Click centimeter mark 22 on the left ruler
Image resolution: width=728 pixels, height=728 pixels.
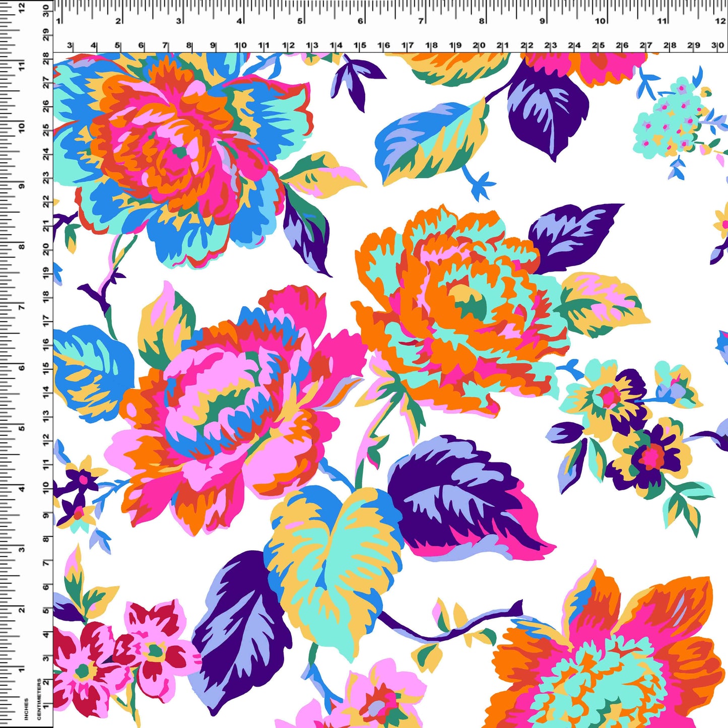click(46, 201)
